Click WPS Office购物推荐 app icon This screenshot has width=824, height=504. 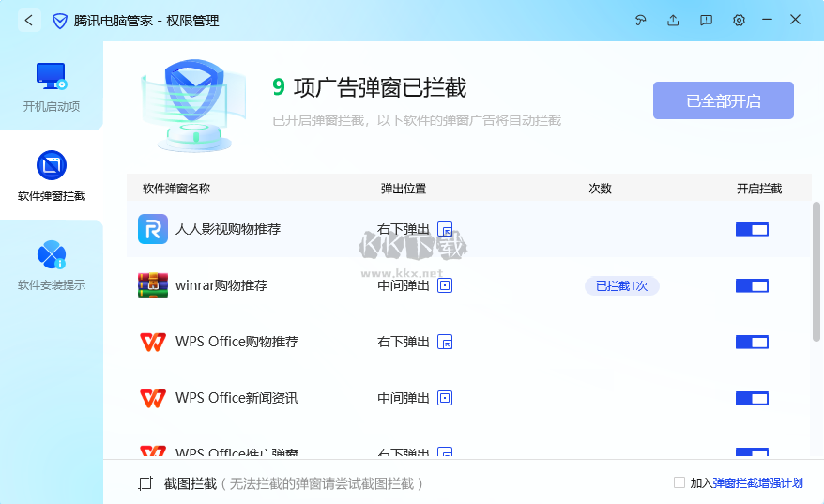point(153,342)
